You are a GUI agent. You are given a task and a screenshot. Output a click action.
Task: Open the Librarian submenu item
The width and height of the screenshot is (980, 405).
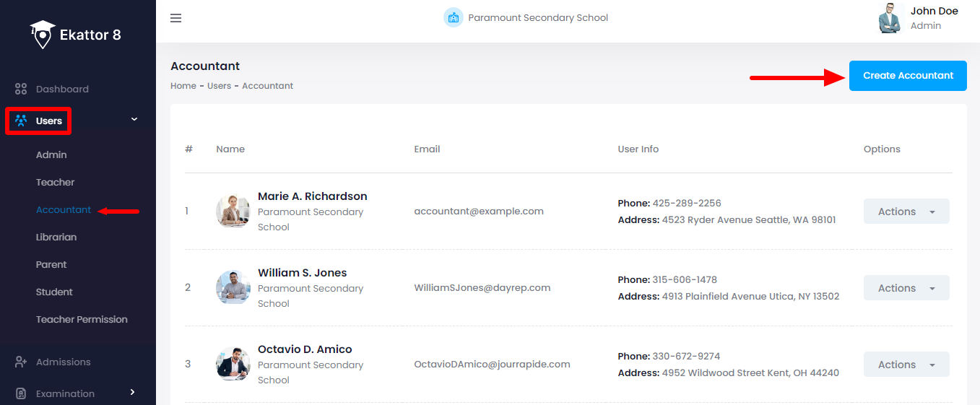[x=56, y=237]
